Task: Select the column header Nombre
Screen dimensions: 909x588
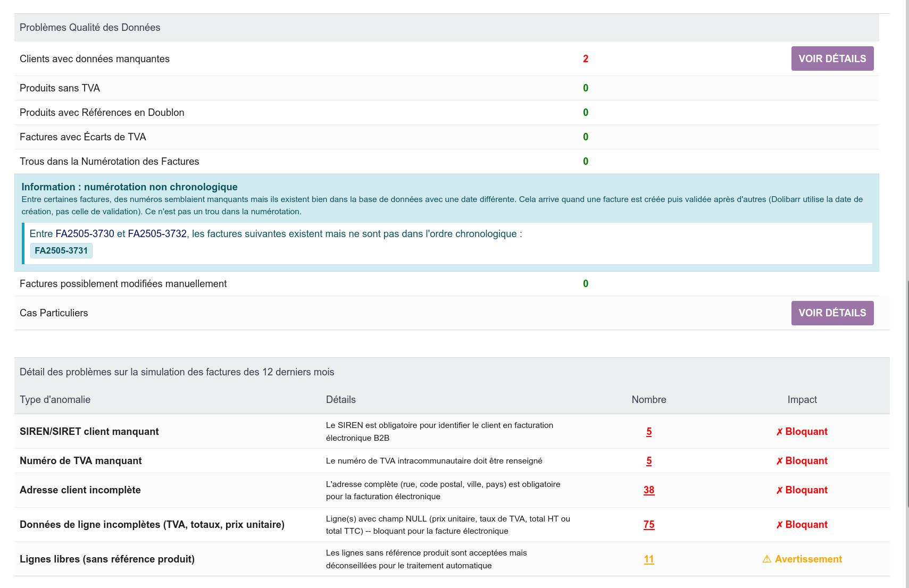Action: pyautogui.click(x=649, y=400)
